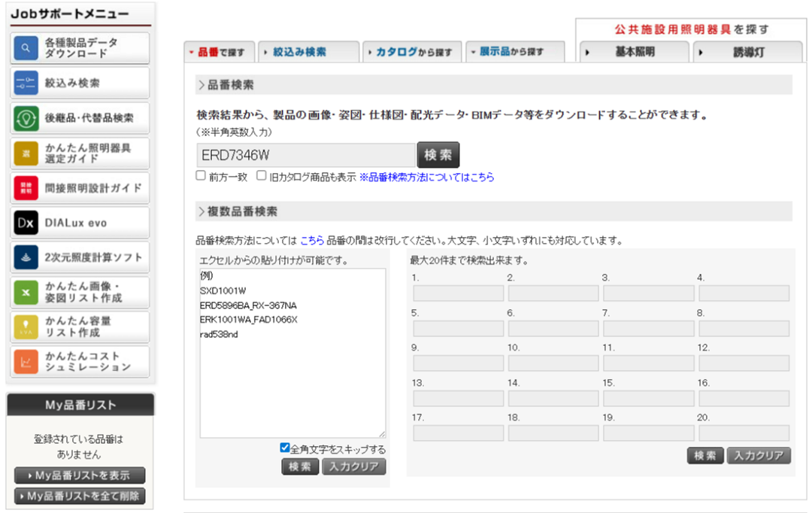Open かんたんコストシュミレーション chart icon

[x=26, y=362]
